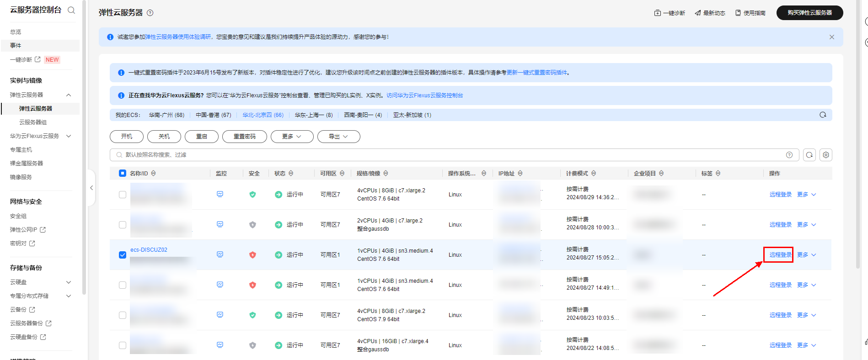
Task: Click sort icon on 规格/镜像 column
Action: (x=386, y=174)
